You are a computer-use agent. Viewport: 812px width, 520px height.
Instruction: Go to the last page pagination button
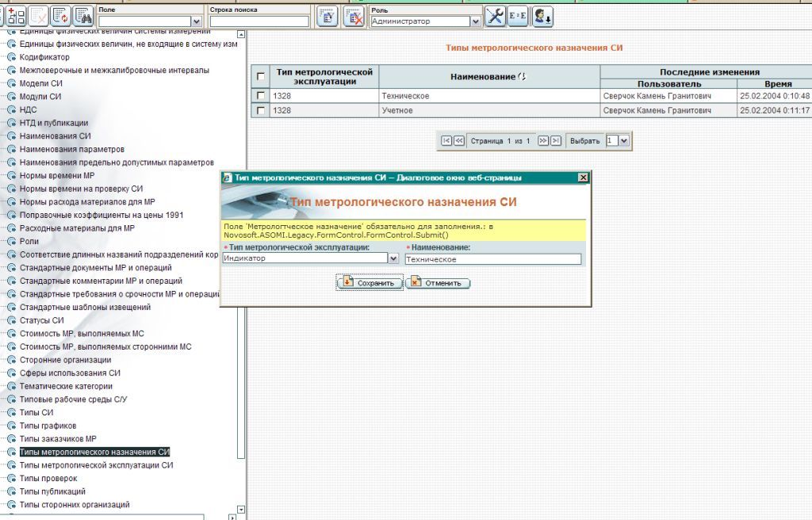pos(556,140)
